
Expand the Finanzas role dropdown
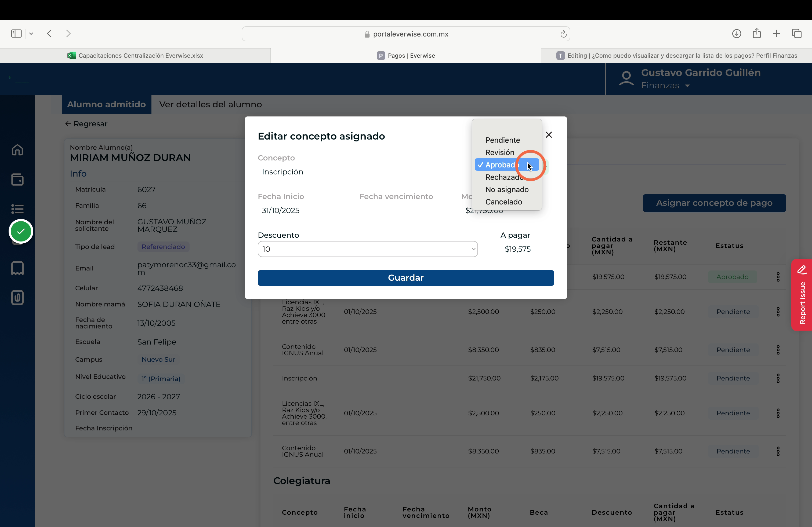(665, 86)
